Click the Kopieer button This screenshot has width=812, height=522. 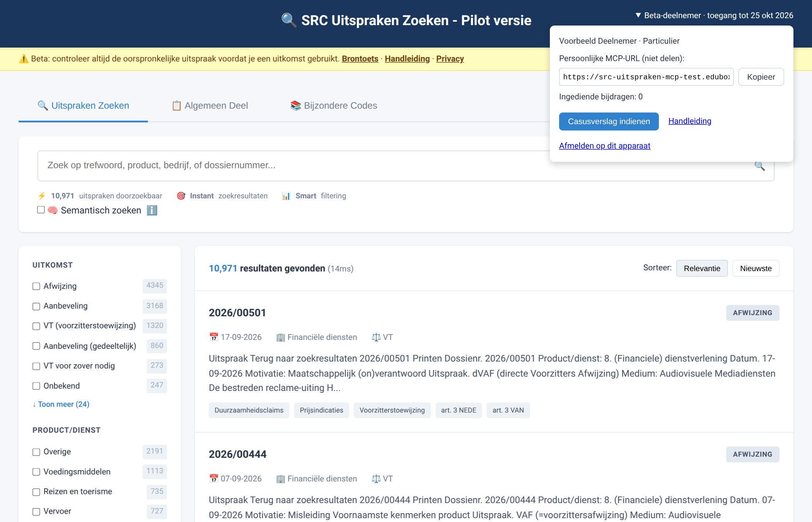click(x=761, y=77)
